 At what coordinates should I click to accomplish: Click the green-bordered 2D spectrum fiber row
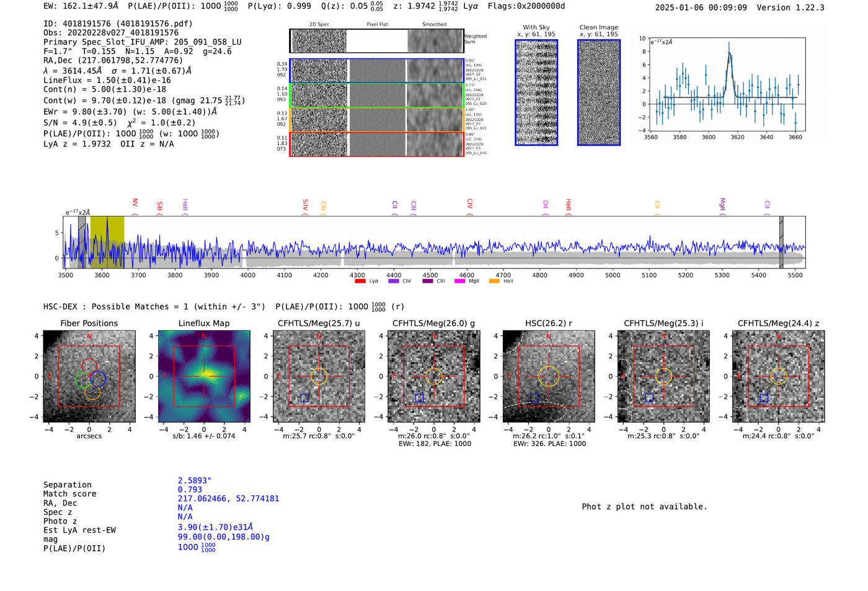(x=377, y=96)
